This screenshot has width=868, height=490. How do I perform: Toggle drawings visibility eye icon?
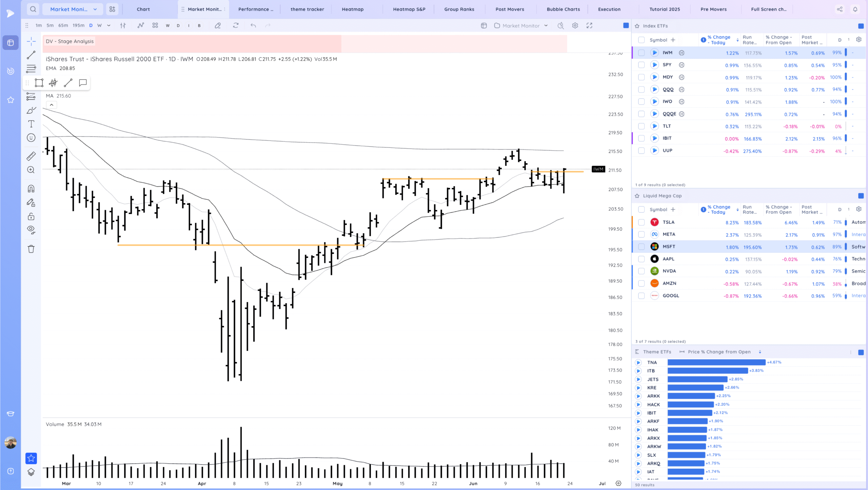[31, 230]
